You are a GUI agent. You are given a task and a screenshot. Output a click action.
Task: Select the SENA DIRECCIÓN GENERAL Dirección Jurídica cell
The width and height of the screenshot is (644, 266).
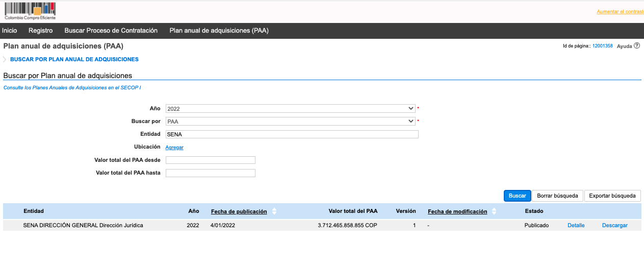point(83,225)
